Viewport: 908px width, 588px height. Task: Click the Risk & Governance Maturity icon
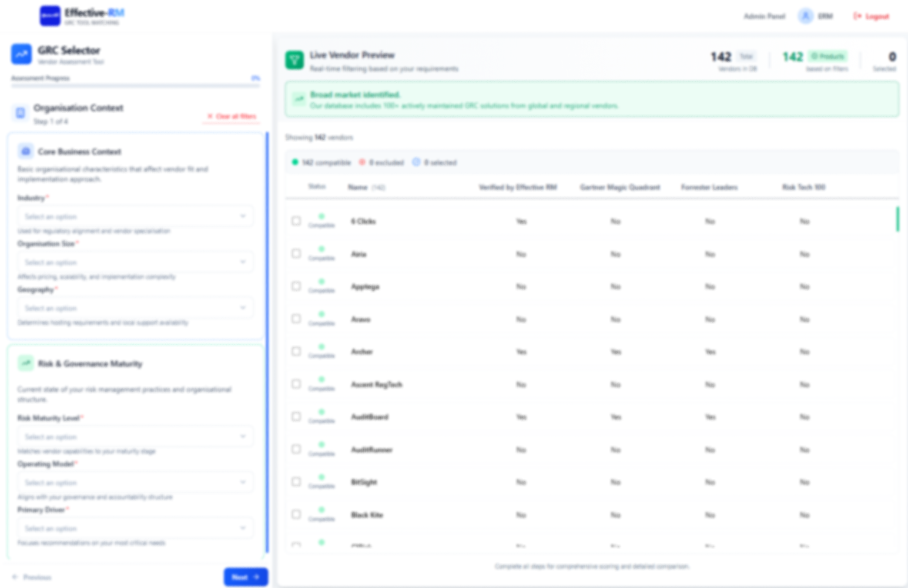(25, 364)
